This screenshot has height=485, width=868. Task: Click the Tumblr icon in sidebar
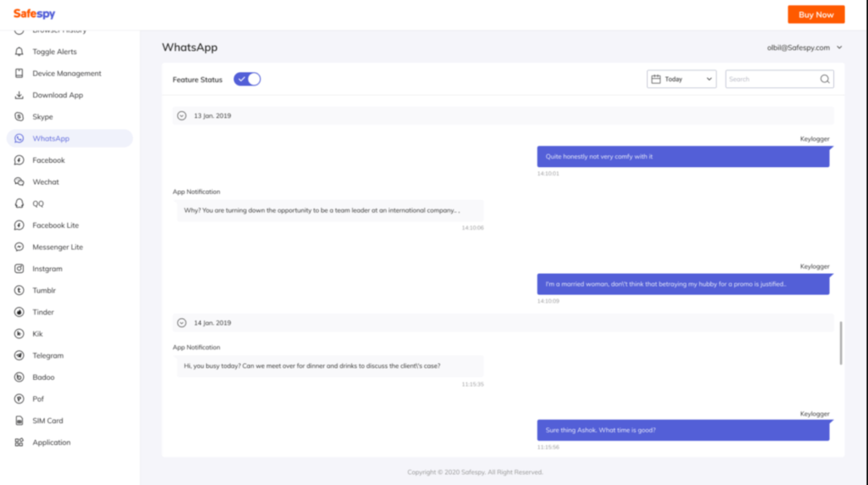tap(19, 290)
